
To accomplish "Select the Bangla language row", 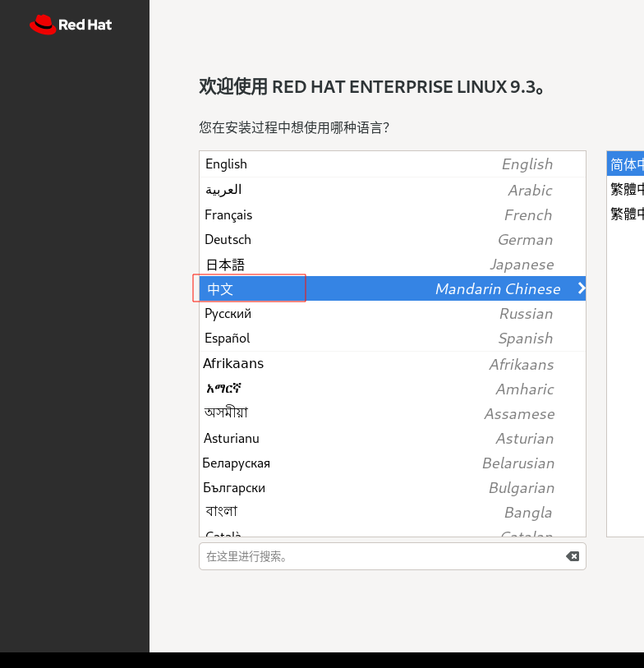I will coord(393,512).
